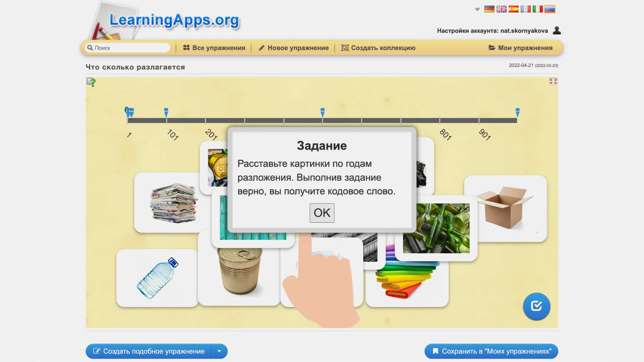Click the timeline marker at far right end
This screenshot has height=362, width=644.
coord(517,112)
